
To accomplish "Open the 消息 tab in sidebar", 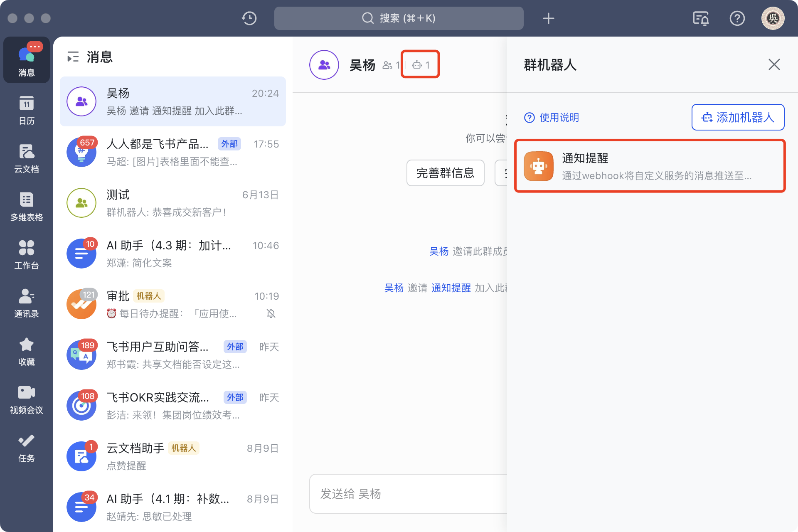I will pos(27,60).
